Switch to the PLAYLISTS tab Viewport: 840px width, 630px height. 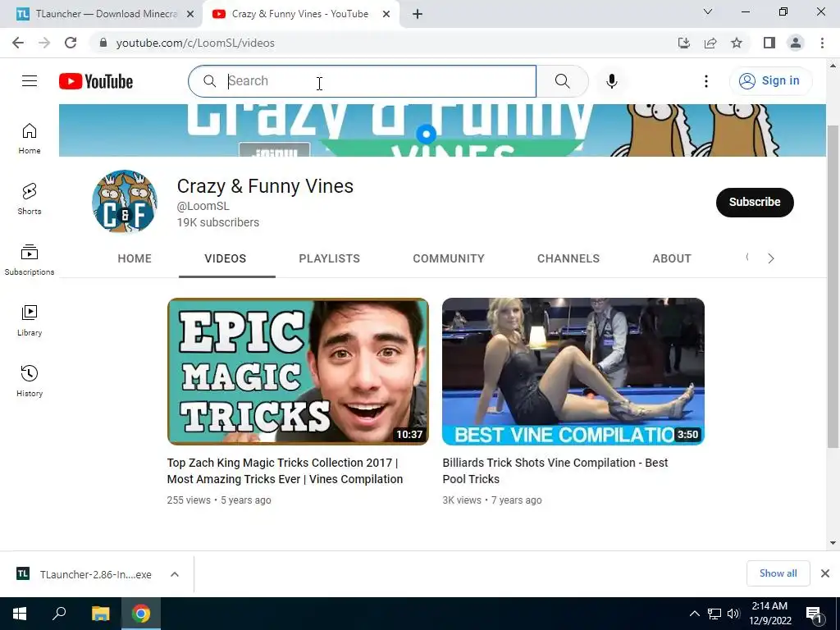point(330,258)
